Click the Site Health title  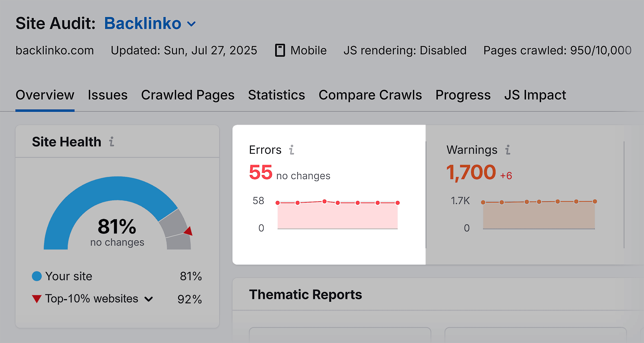(66, 142)
